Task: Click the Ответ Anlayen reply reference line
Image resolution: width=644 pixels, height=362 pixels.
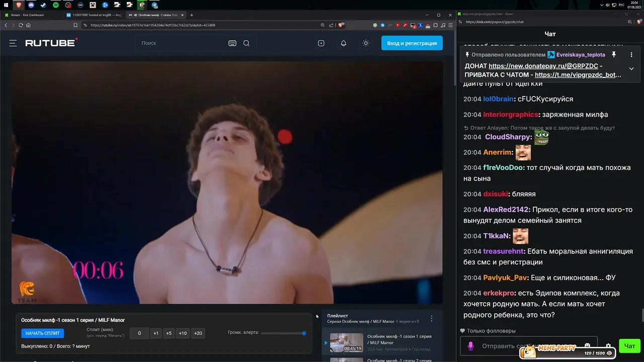Action: tap(539, 128)
